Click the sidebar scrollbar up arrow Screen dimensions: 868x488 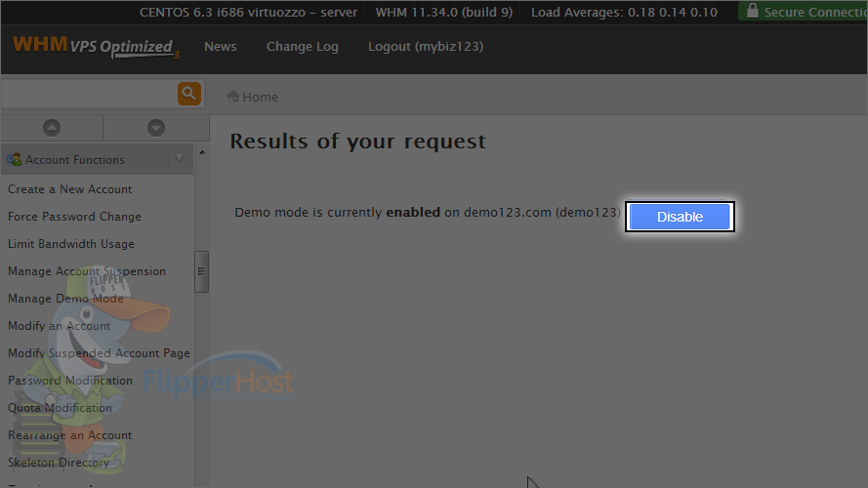(202, 152)
